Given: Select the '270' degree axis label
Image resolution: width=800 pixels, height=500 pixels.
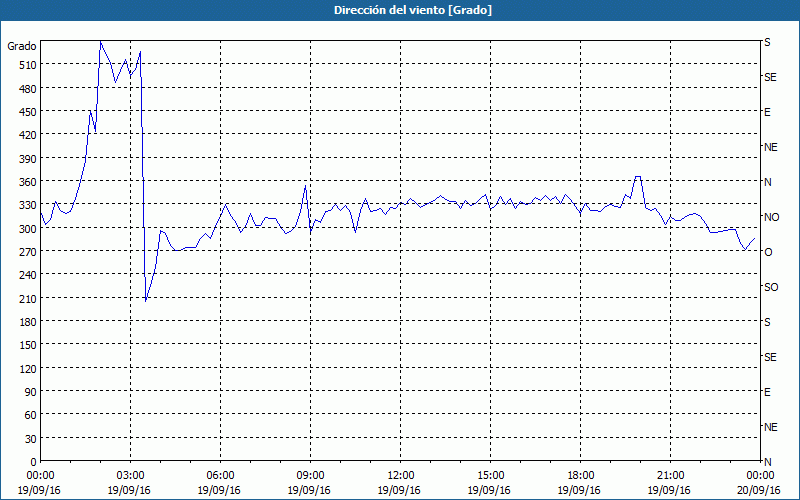Looking at the screenshot, I should click(x=29, y=252).
